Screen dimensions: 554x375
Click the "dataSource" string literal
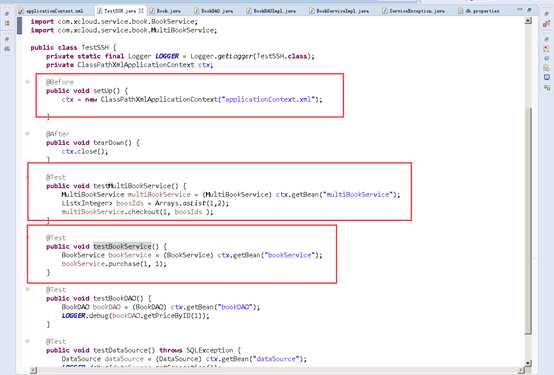point(276,359)
